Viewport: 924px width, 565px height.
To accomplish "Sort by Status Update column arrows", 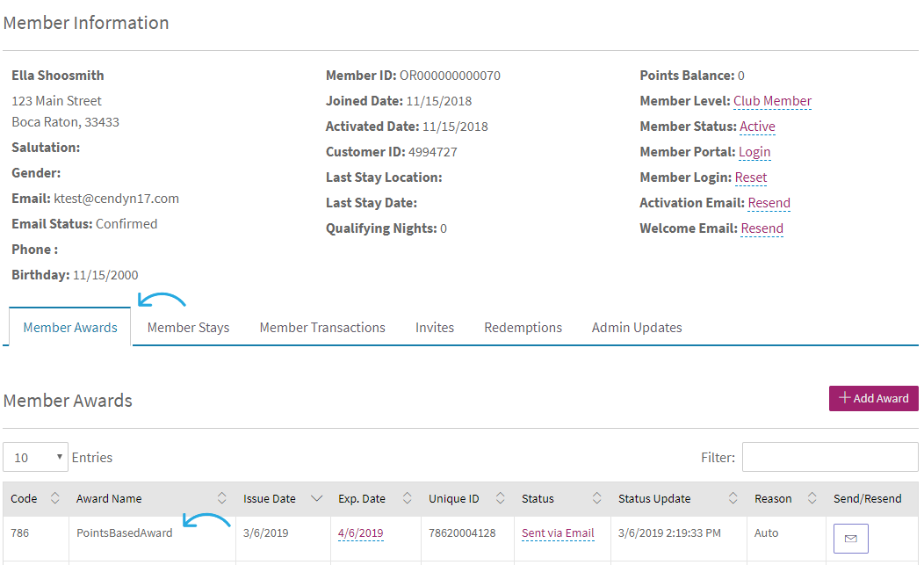I will 733,498.
